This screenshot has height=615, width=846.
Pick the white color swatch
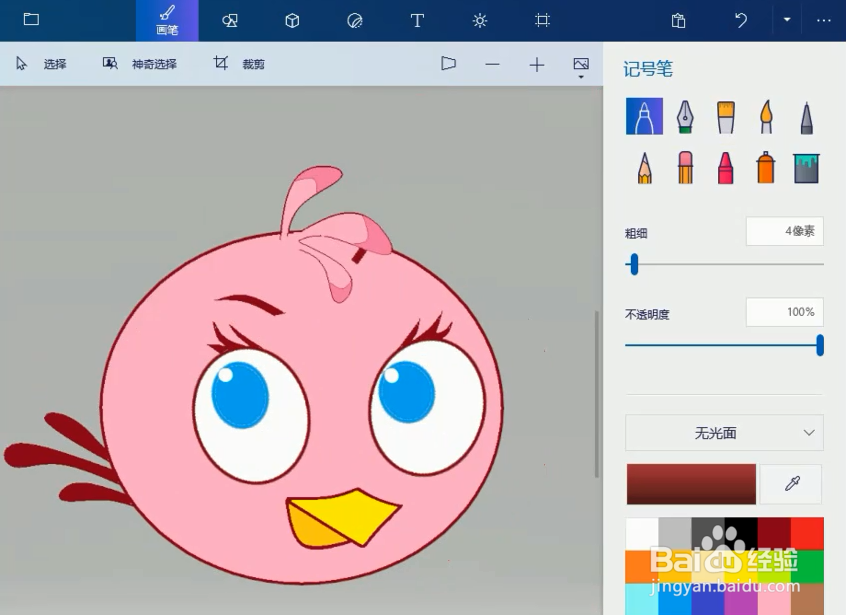coord(642,534)
